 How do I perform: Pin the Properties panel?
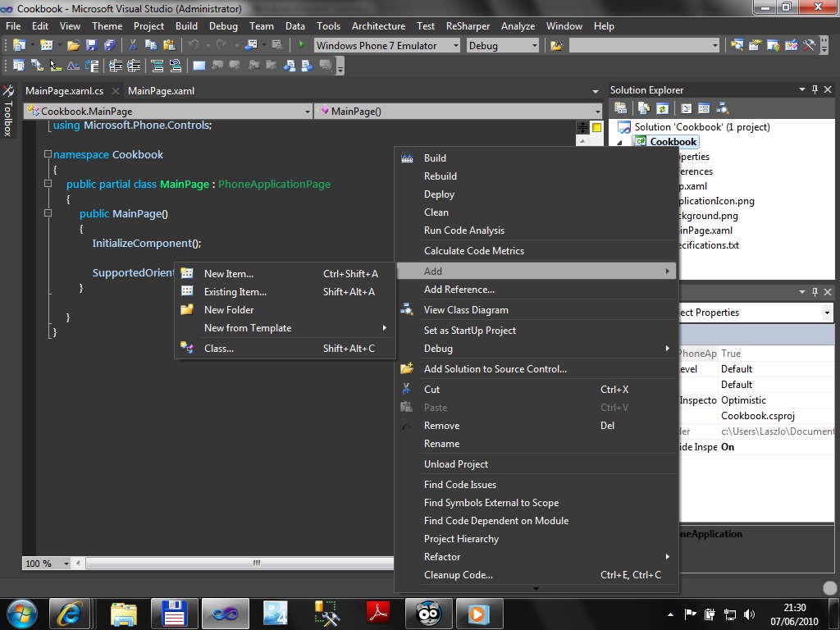[x=815, y=292]
